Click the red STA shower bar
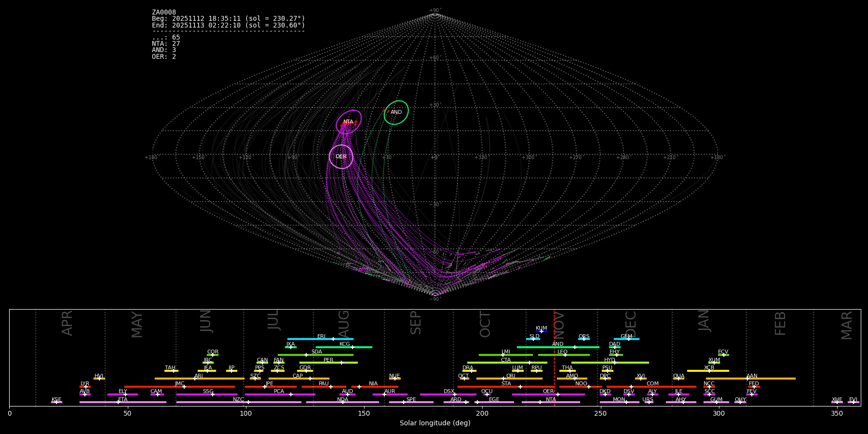868x434 pixels. click(506, 387)
